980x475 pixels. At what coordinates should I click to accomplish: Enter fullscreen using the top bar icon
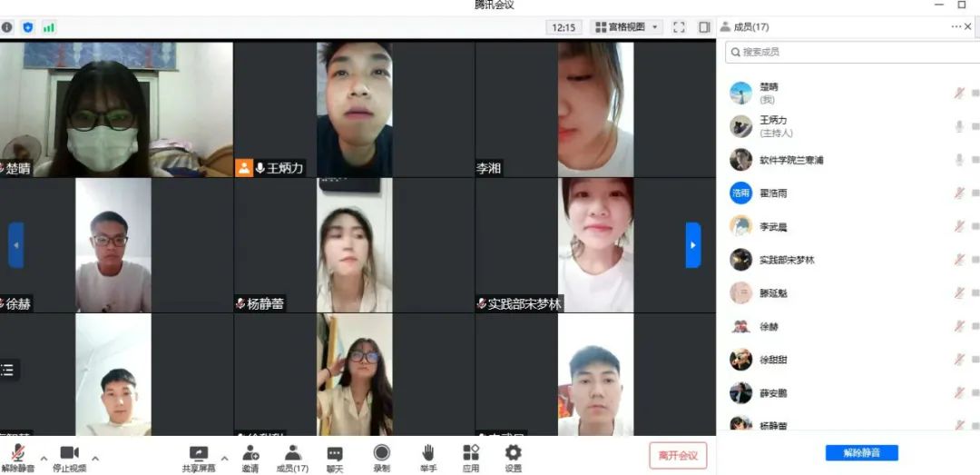tap(679, 27)
